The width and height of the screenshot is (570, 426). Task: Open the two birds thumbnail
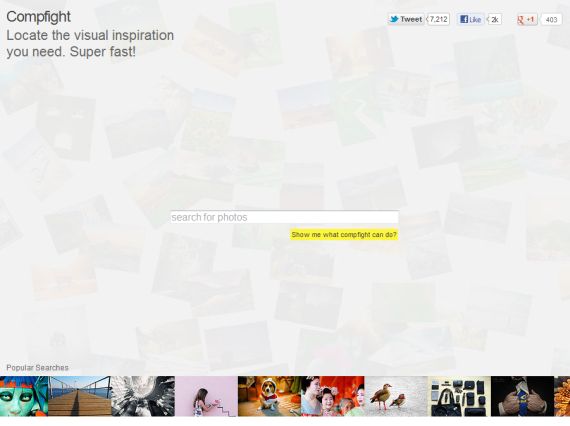pos(396,396)
